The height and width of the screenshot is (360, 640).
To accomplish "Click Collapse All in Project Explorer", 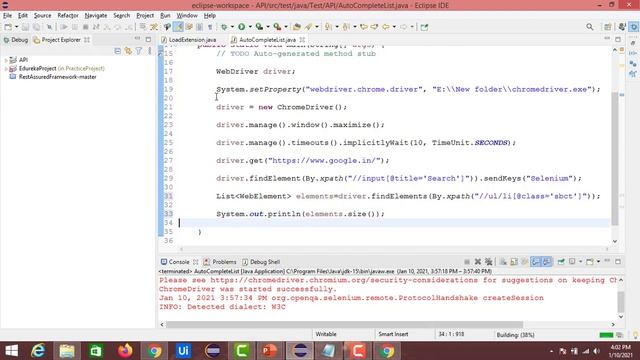I will (118, 51).
